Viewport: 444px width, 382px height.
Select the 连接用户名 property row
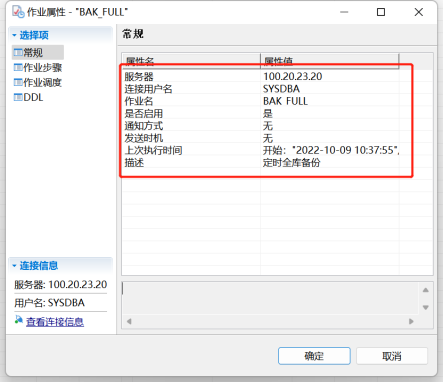[261, 89]
